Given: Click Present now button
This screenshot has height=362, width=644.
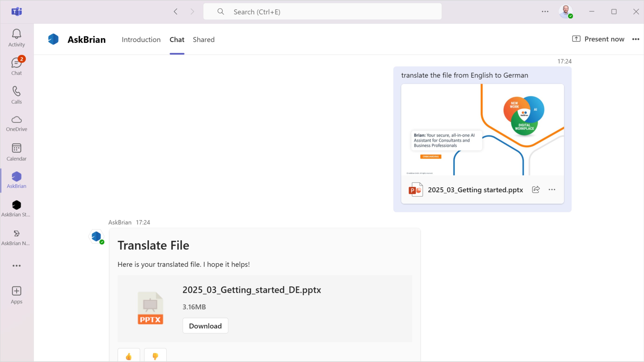Looking at the screenshot, I should tap(598, 39).
